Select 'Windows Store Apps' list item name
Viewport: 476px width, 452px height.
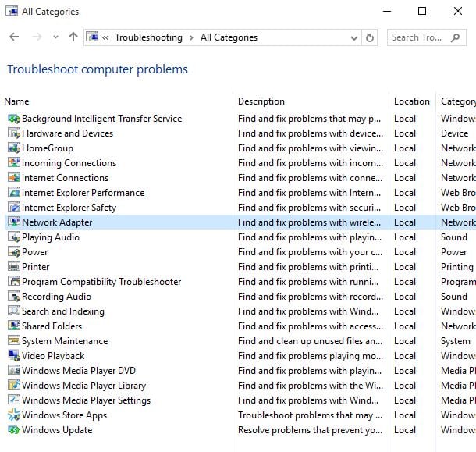click(x=64, y=415)
